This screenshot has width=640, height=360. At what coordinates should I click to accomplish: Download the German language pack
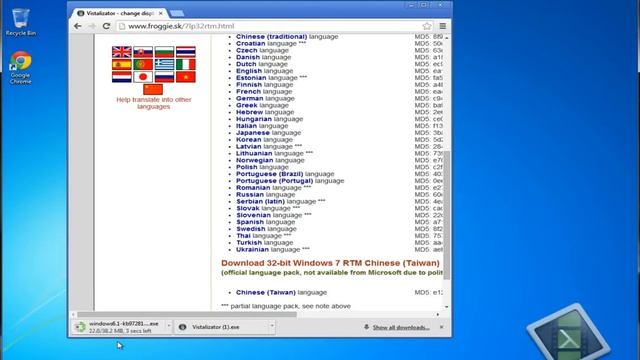point(250,98)
